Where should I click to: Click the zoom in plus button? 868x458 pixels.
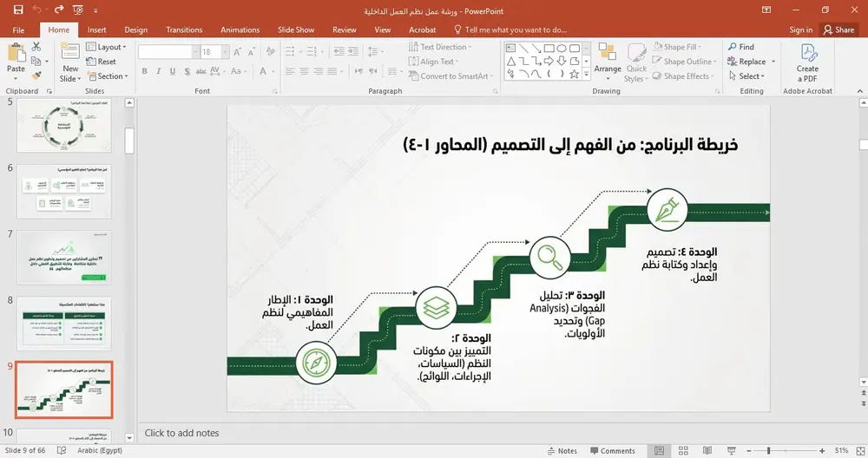[x=822, y=451]
